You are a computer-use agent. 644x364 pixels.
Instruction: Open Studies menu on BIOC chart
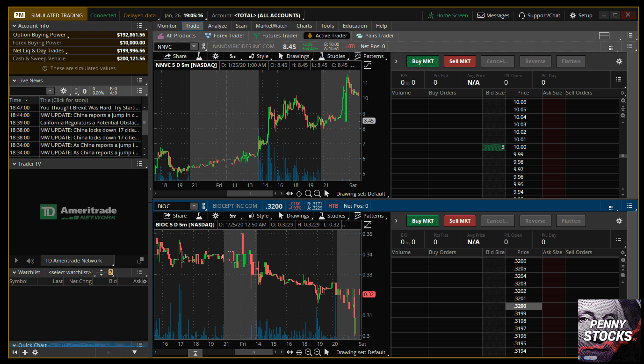tap(332, 216)
